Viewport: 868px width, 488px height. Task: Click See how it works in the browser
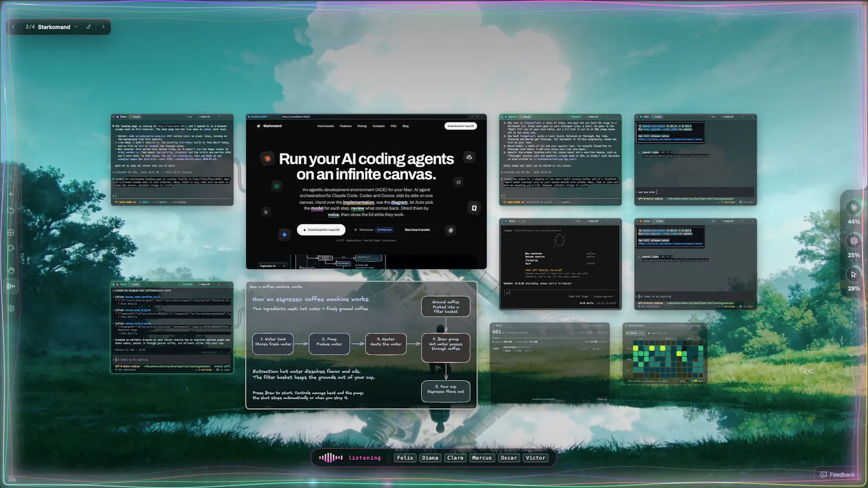[x=417, y=229]
